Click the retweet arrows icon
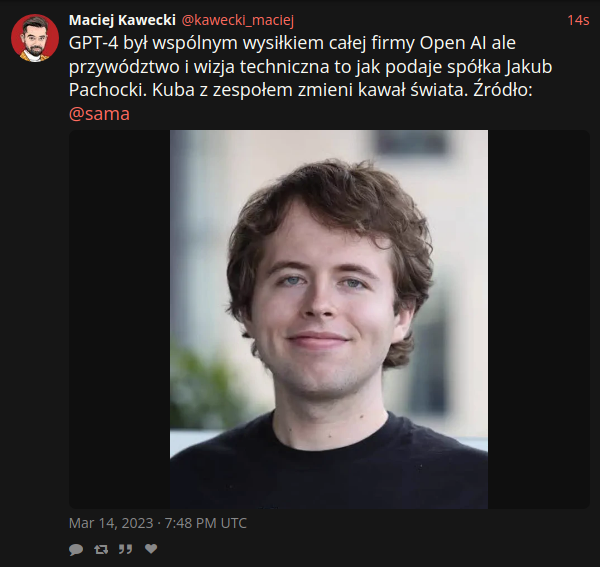 coord(101,549)
